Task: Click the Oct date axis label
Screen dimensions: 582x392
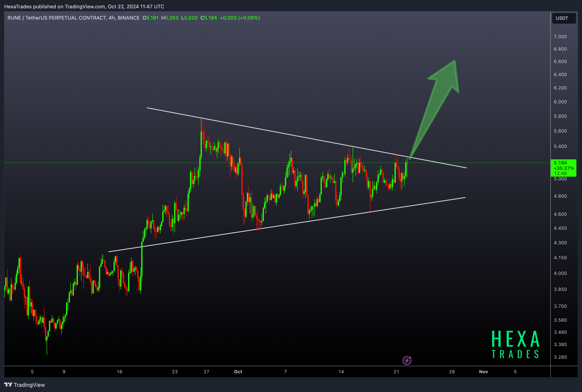Action: point(238,372)
